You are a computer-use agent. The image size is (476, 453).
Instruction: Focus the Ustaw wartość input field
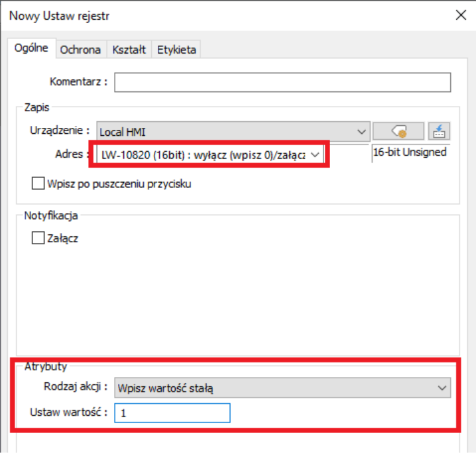(x=172, y=413)
